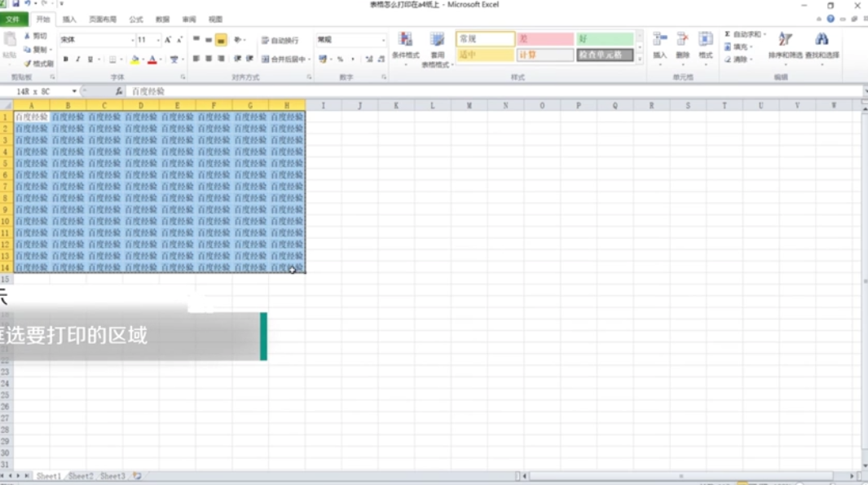The width and height of the screenshot is (868, 485).
Task: Align text left in cells
Action: coord(196,59)
